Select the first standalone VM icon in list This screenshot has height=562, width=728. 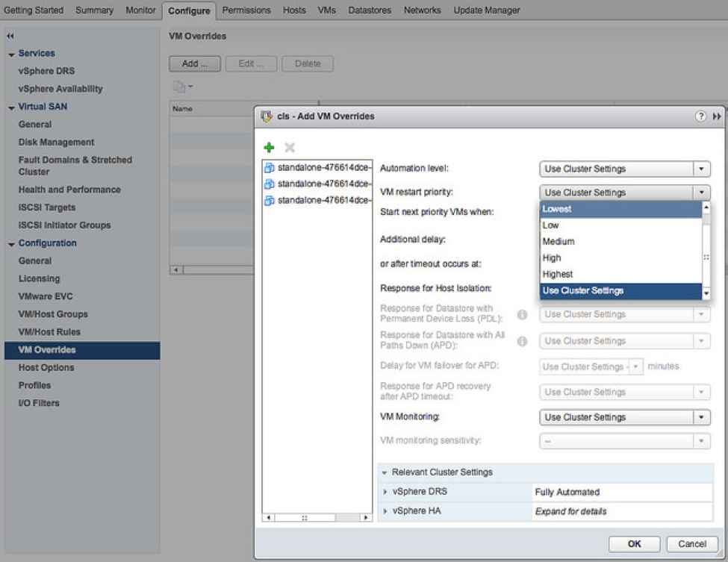click(270, 167)
